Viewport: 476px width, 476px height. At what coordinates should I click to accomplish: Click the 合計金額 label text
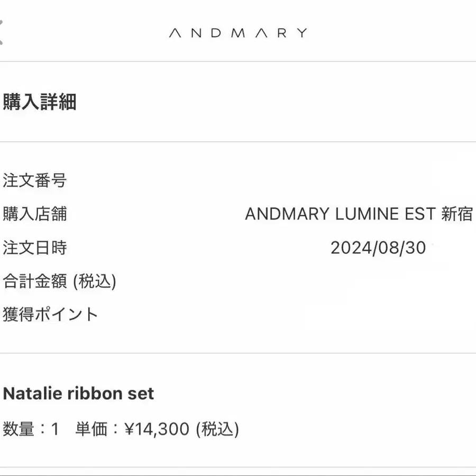[x=35, y=281]
